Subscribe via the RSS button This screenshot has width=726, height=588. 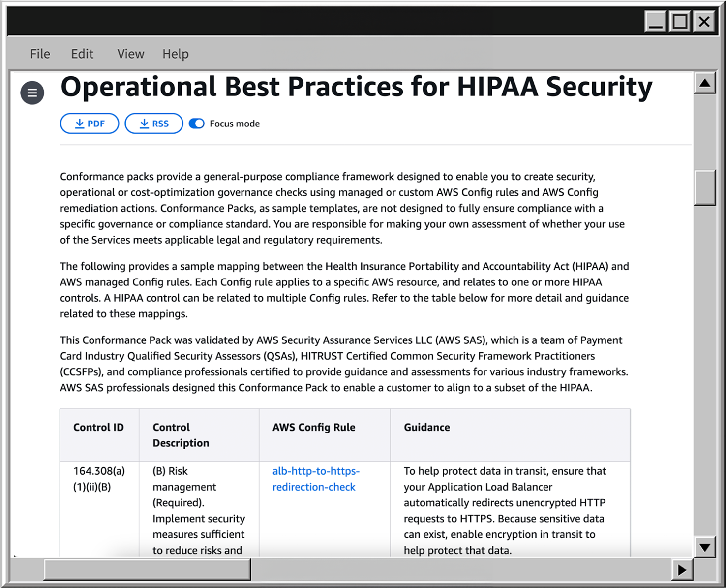pos(154,124)
